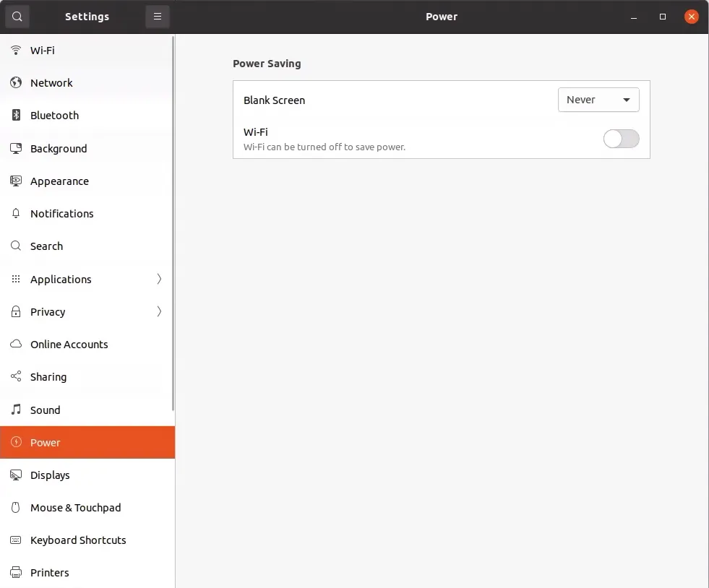Click the Mouse & Touchpad icon

point(16,508)
